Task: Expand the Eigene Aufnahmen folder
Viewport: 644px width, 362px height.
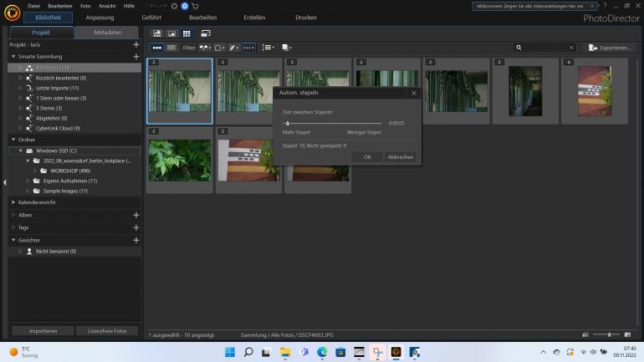Action: click(28, 181)
